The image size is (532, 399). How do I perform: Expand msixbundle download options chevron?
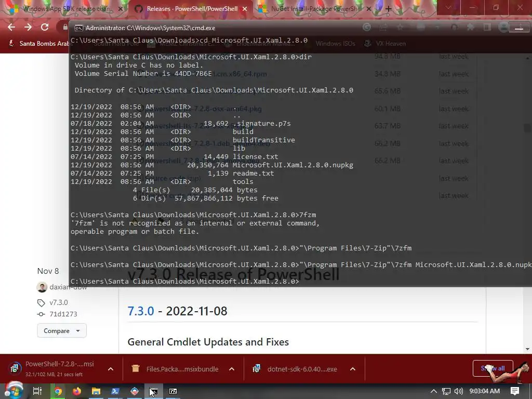point(232,369)
